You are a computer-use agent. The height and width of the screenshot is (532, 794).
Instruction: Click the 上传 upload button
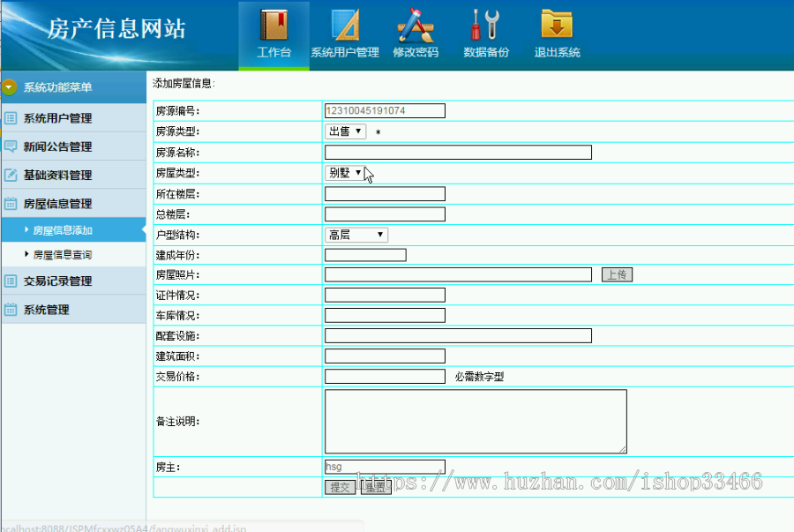(x=616, y=274)
